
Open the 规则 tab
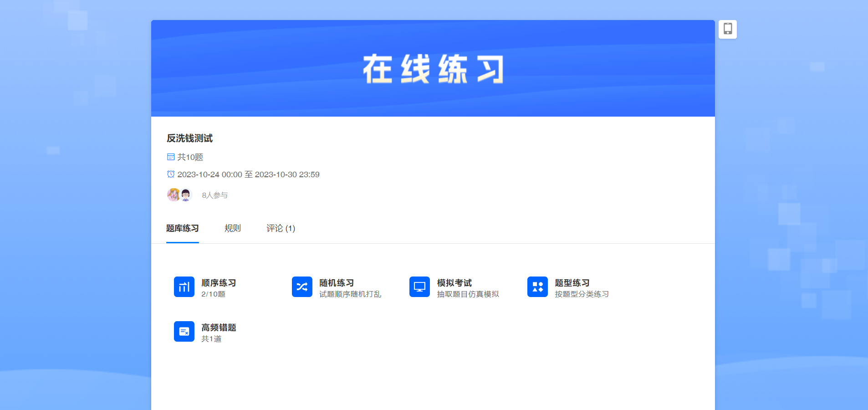pos(232,228)
